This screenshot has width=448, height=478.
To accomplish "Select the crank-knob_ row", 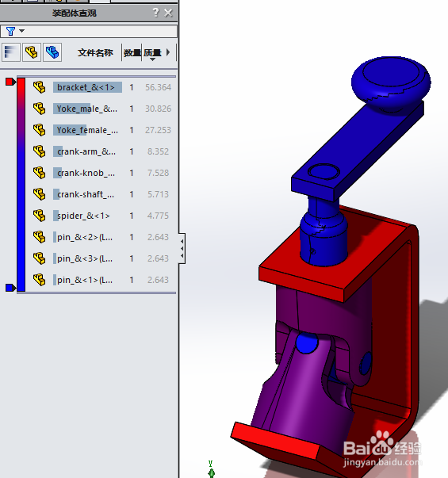I will coord(101,173).
